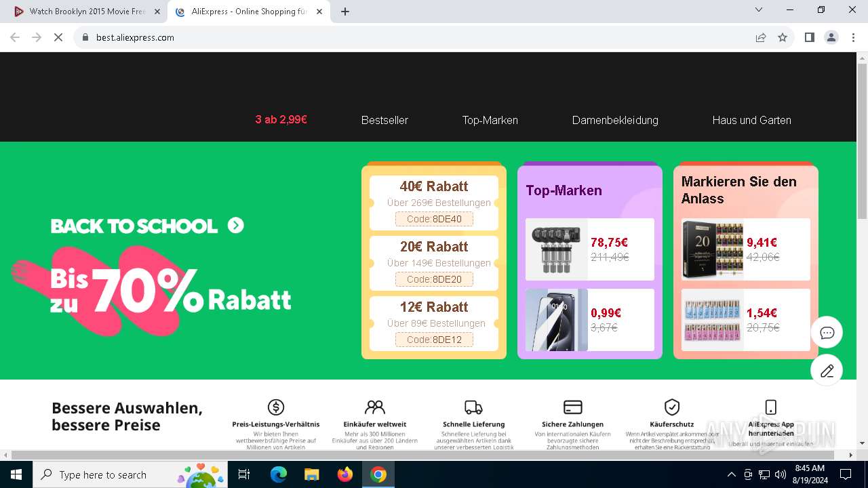Click the browser back arrow
Image resolution: width=868 pixels, height=488 pixels.
point(15,37)
